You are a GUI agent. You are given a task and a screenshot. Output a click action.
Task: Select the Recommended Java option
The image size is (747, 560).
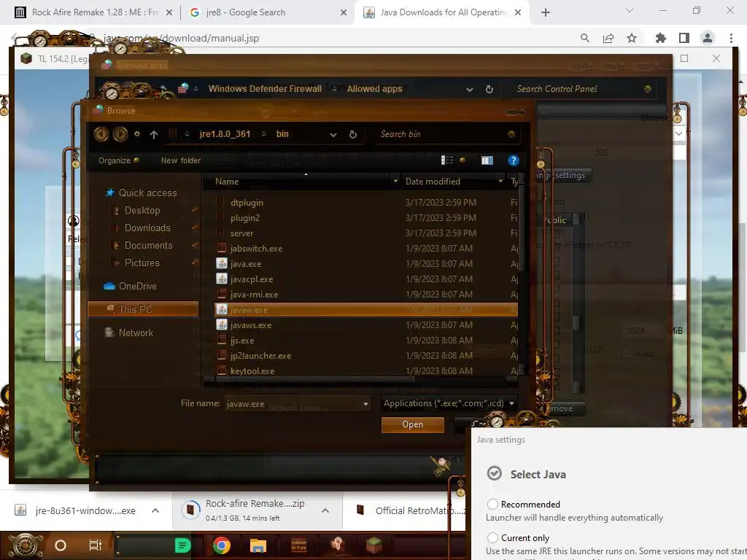pyautogui.click(x=492, y=504)
